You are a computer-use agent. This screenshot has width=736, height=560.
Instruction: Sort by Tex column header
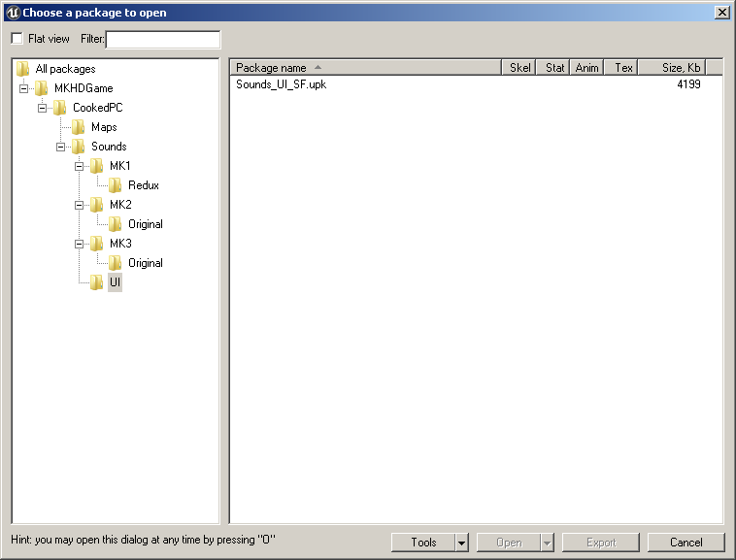pyautogui.click(x=621, y=68)
